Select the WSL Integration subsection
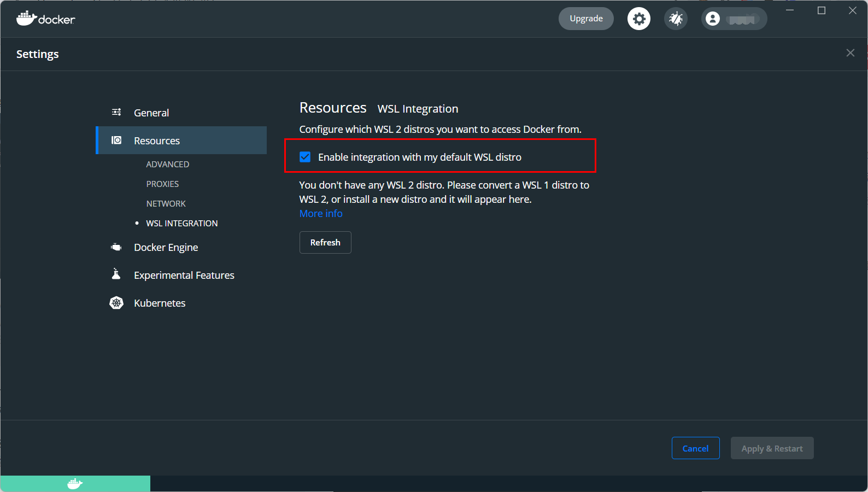This screenshot has width=868, height=492. tap(182, 223)
